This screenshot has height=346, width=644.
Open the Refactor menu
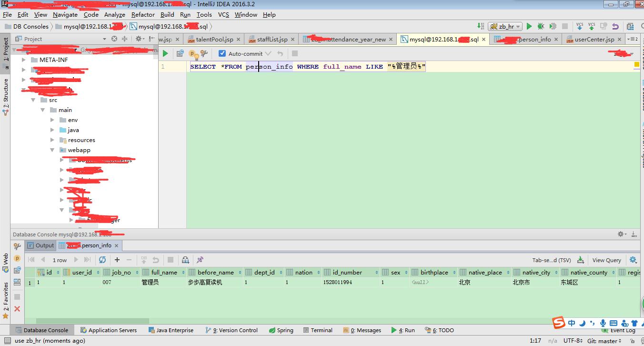(x=143, y=14)
